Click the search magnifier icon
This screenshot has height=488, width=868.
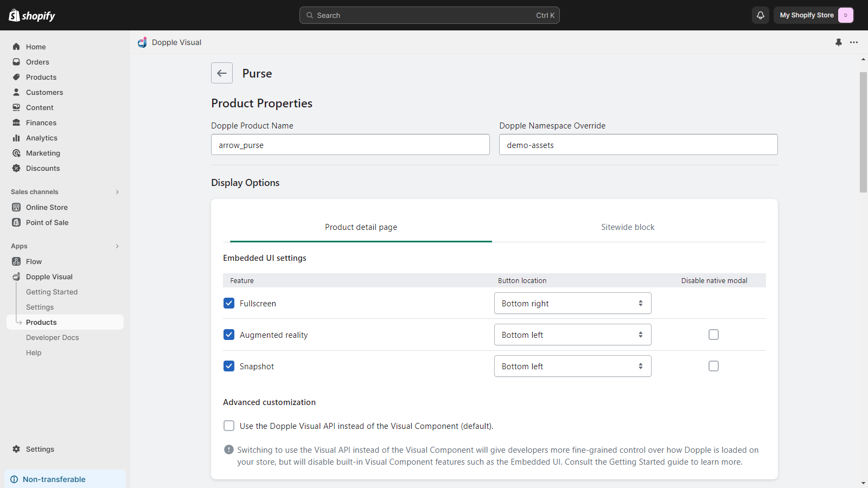click(310, 15)
